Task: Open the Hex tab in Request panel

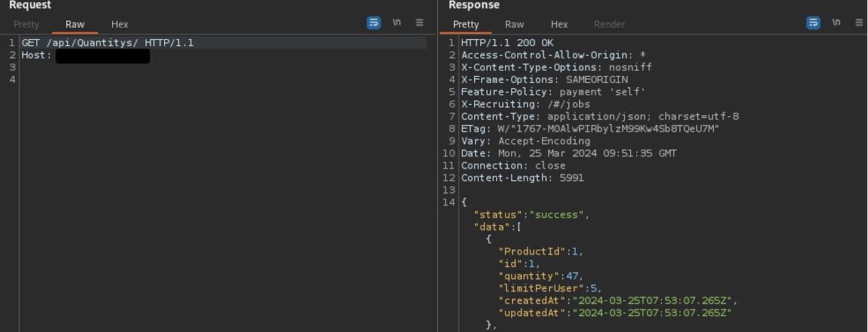Action: 120,25
